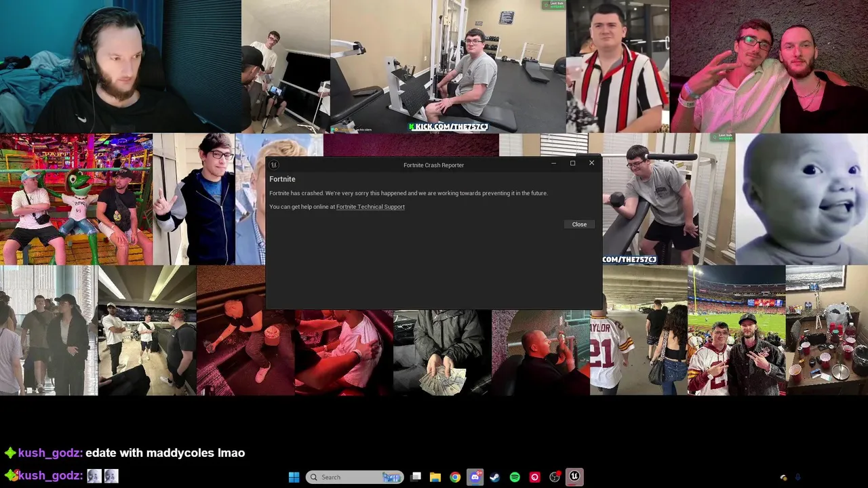Click the X to close Crash Reporter window
The height and width of the screenshot is (488, 868).
point(591,163)
